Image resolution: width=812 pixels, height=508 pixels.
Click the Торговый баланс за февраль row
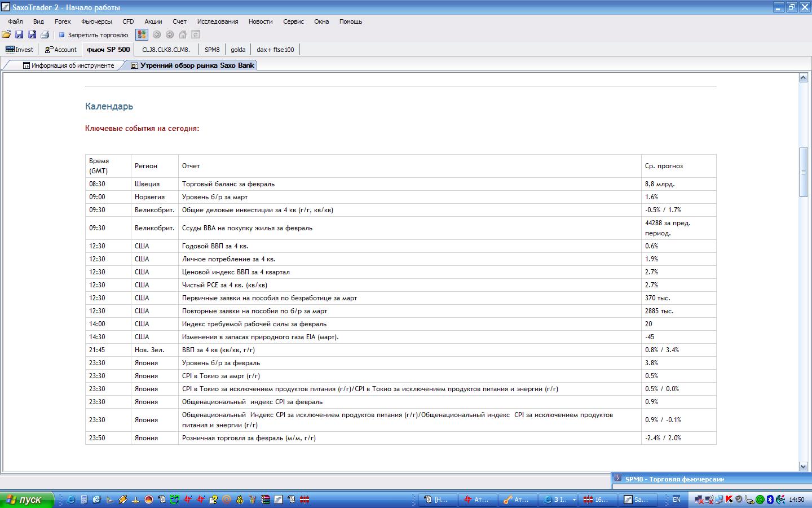[401, 184]
